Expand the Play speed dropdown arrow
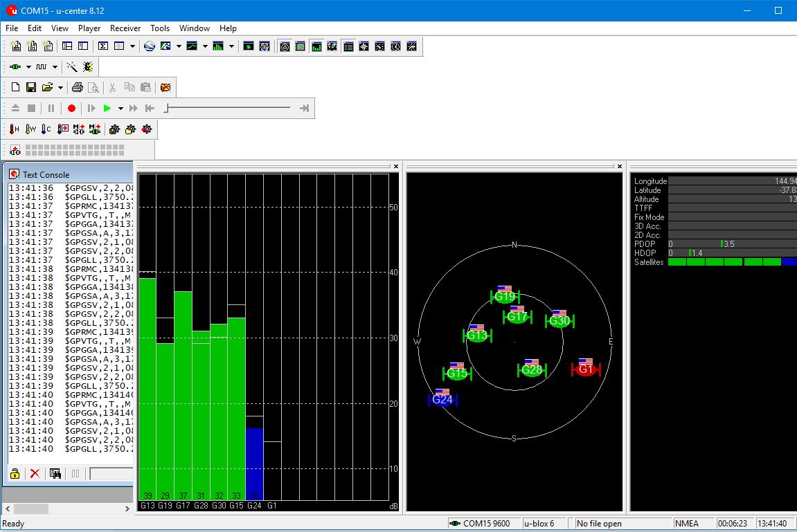797x532 pixels. pos(120,108)
